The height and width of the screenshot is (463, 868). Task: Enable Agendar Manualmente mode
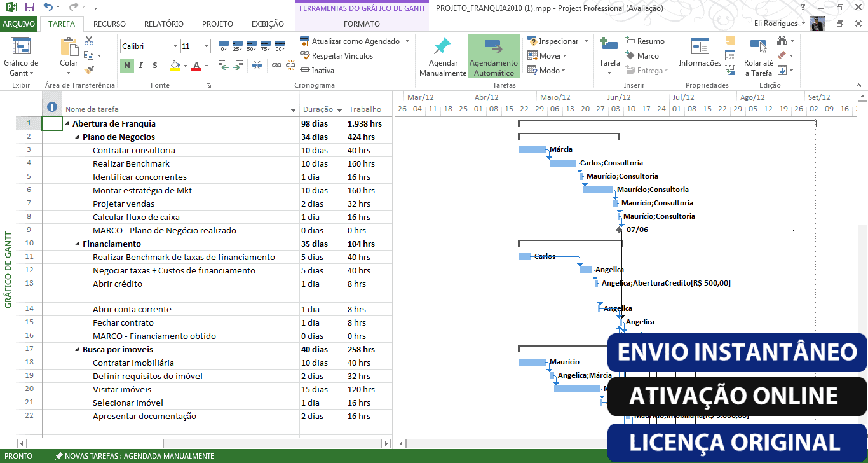tap(443, 57)
